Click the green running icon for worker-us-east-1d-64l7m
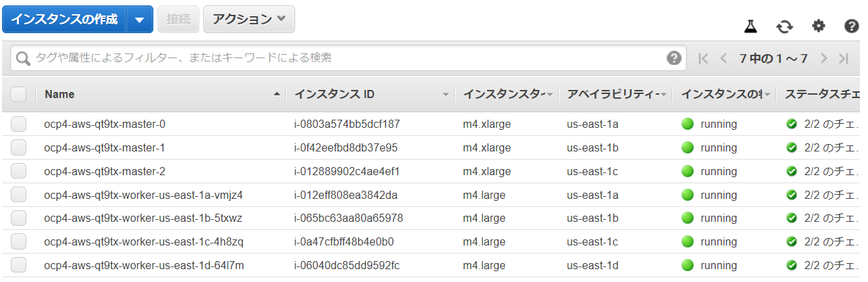The image size is (868, 282). pyautogui.click(x=688, y=265)
